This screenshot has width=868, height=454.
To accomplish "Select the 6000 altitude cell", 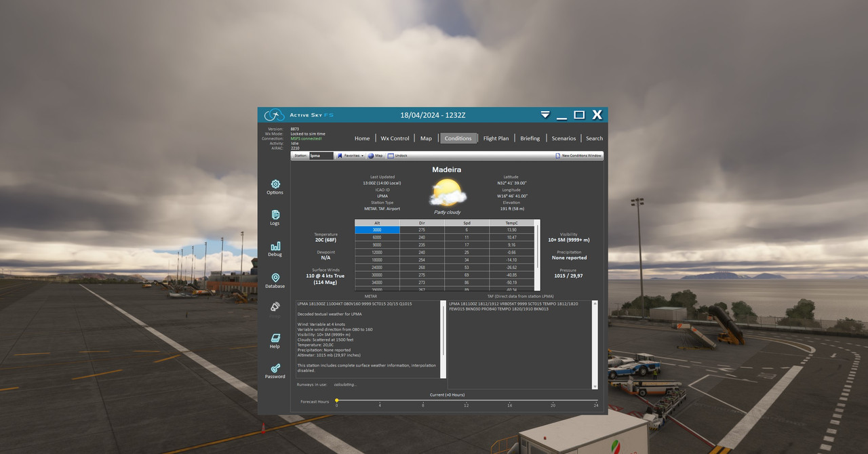I will tap(377, 237).
